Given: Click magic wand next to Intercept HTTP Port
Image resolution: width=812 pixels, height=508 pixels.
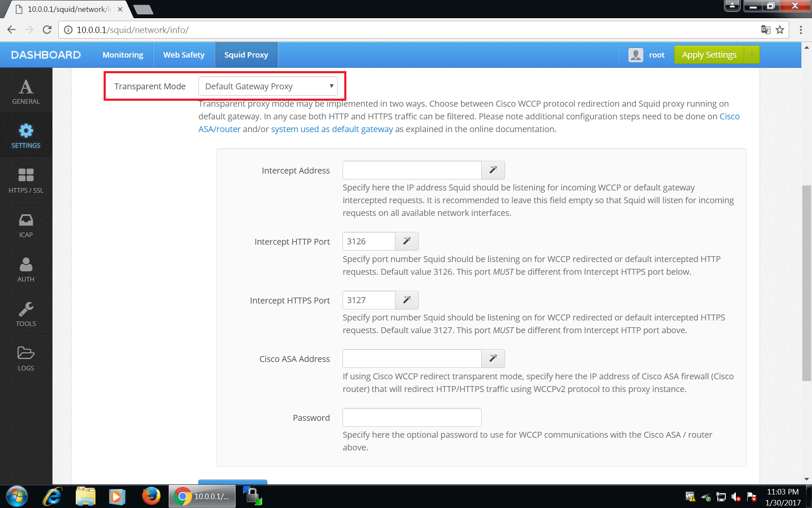Looking at the screenshot, I should (x=406, y=241).
